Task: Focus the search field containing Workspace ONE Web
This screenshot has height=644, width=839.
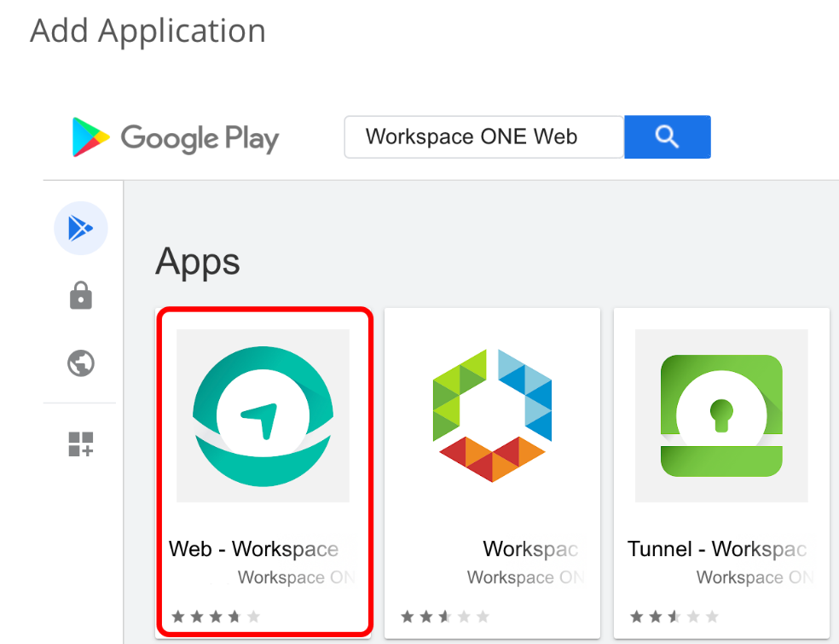Action: pos(483,137)
